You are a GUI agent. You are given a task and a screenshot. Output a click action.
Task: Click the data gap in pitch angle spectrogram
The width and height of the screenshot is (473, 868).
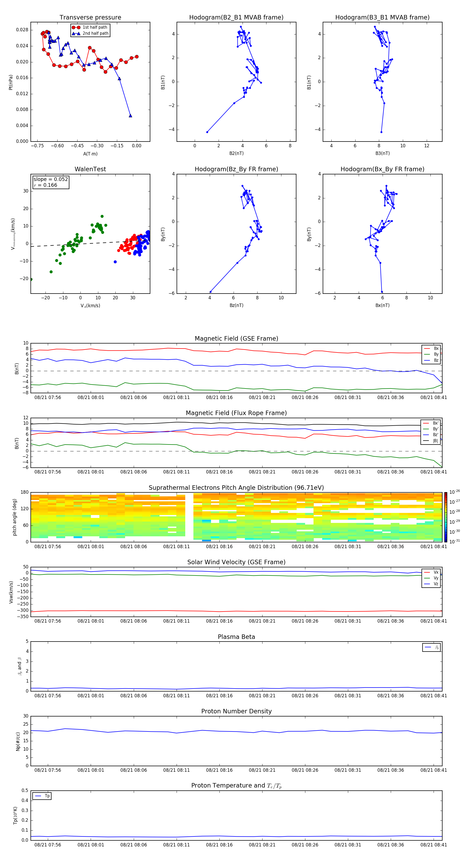pos(189,517)
